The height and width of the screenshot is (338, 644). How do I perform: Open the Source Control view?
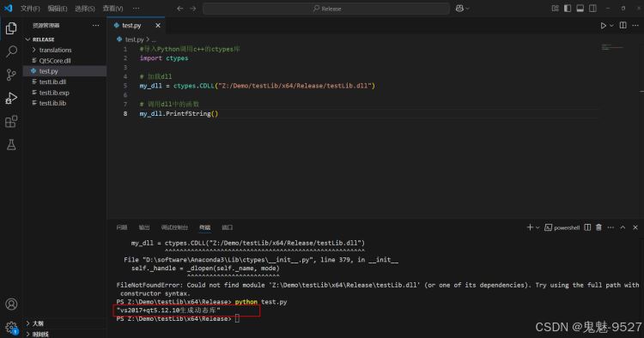(x=11, y=75)
